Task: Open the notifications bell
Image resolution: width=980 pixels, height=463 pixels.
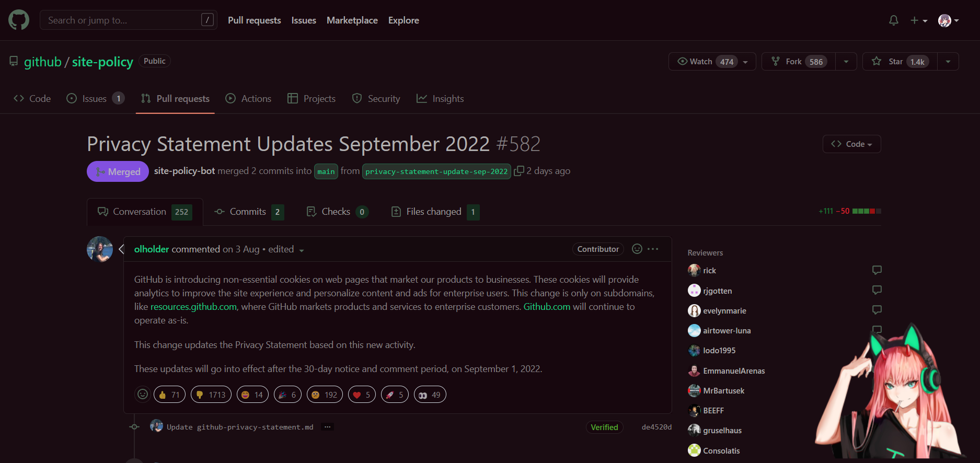Action: tap(894, 20)
